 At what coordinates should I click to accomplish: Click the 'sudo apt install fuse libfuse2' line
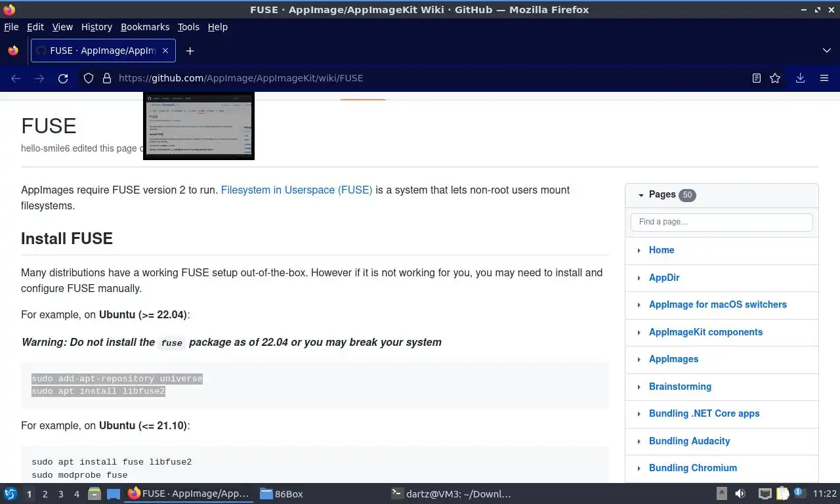click(112, 462)
